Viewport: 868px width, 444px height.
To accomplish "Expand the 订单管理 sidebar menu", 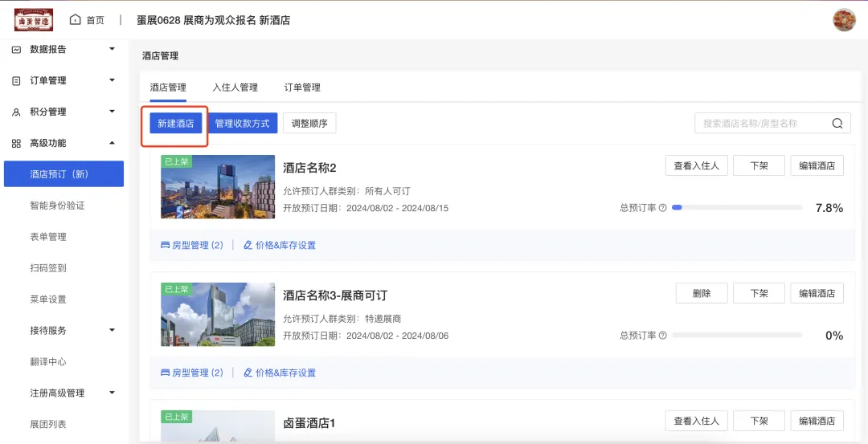I will point(112,80).
